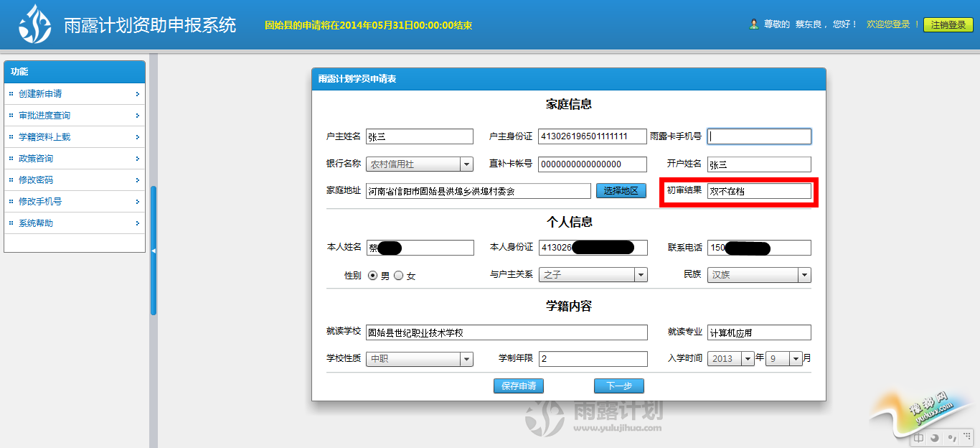Click the 保存申请 button

(519, 386)
